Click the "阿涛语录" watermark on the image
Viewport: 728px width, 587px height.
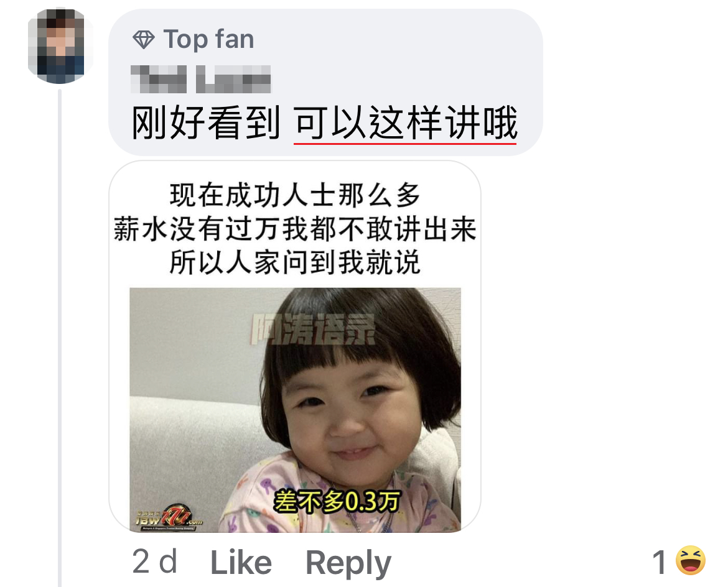point(314,330)
